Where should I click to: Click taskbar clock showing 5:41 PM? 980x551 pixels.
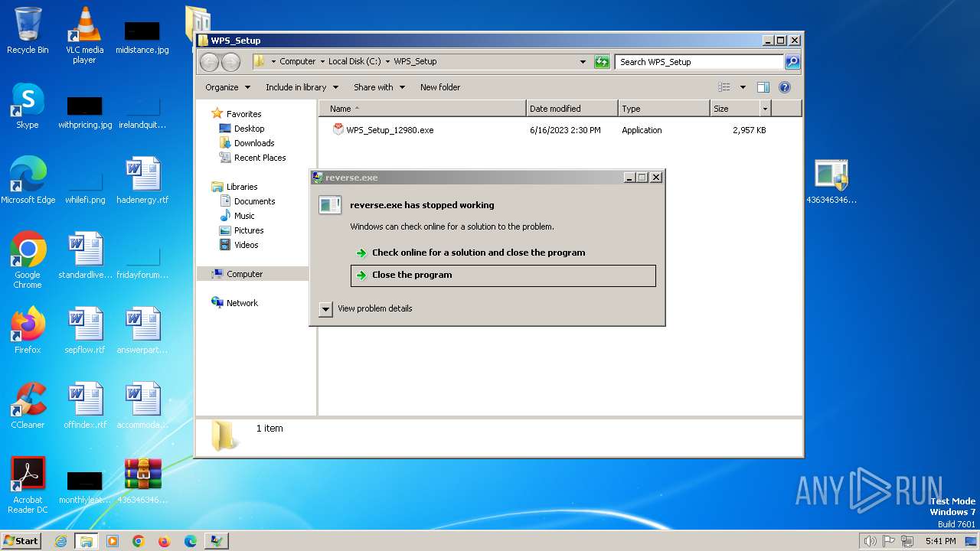[x=940, y=541]
